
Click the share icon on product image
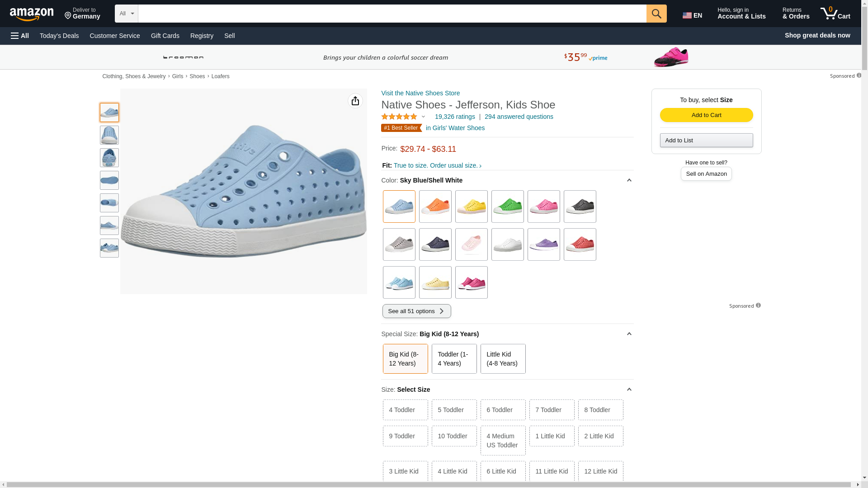pyautogui.click(x=355, y=101)
